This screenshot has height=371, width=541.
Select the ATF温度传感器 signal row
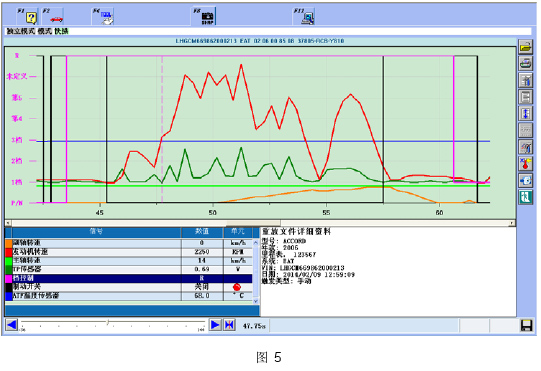[129, 296]
